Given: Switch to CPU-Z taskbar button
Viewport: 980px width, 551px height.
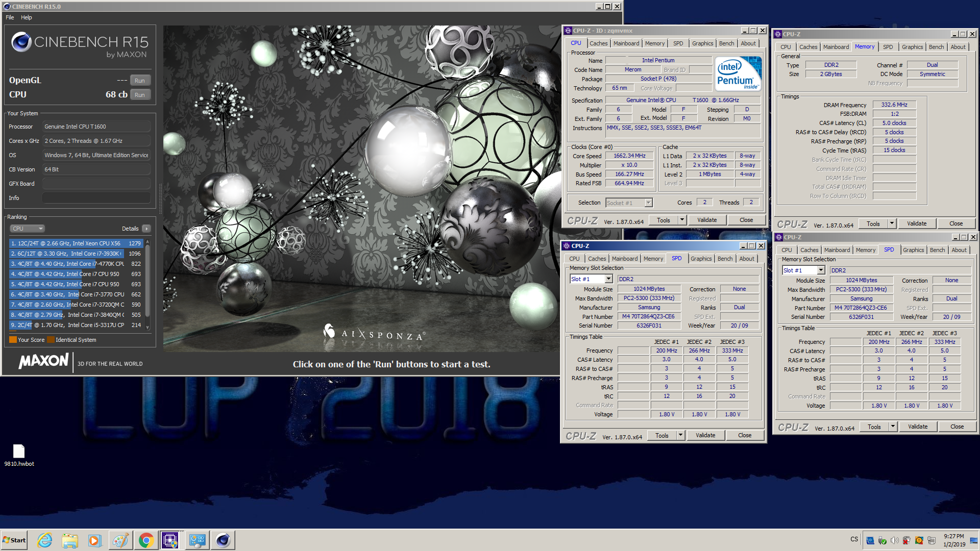Looking at the screenshot, I should (x=170, y=540).
